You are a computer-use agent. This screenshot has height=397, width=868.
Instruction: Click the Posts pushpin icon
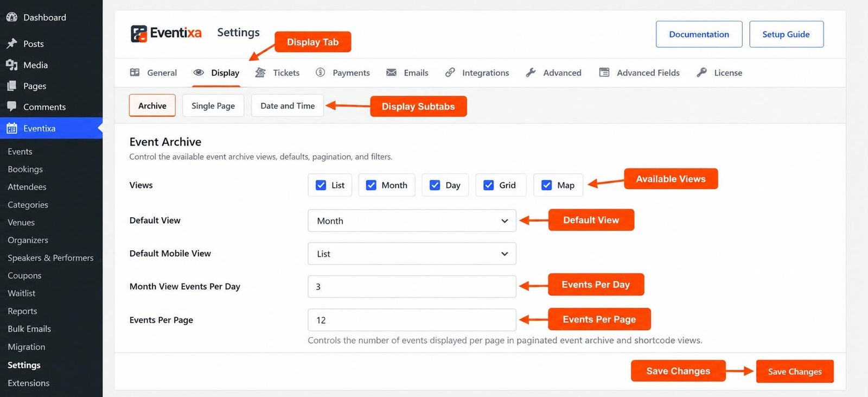tap(11, 43)
